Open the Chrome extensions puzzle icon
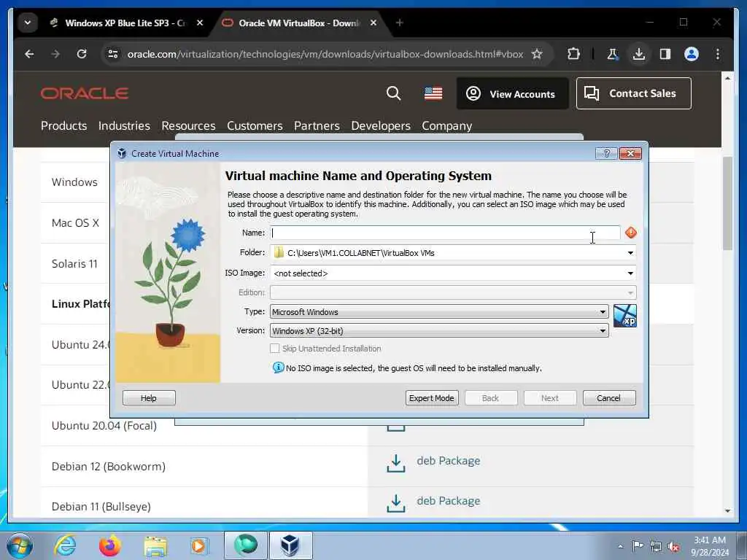 click(573, 54)
